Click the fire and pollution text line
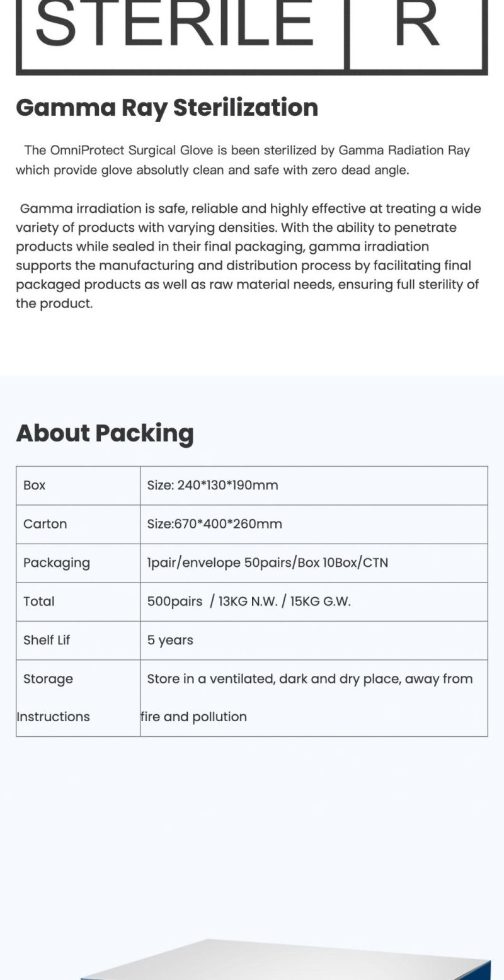 tap(193, 717)
